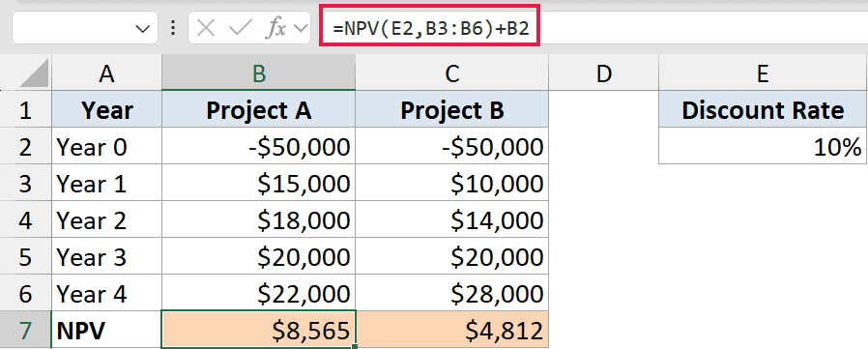Click the fill handle of cell B7
Screen dimensions: 868x349
(x=355, y=346)
